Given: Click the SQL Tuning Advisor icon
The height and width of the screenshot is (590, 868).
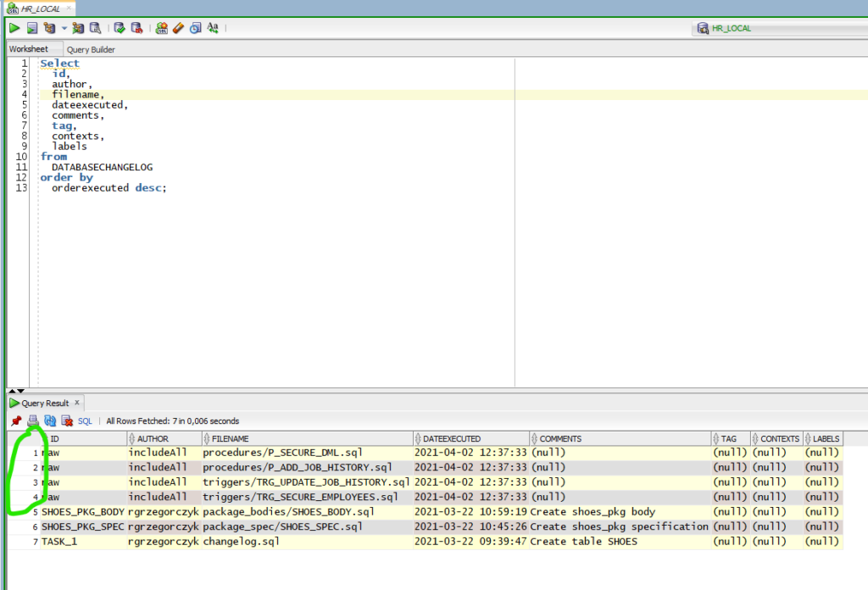Looking at the screenshot, I should [x=95, y=28].
